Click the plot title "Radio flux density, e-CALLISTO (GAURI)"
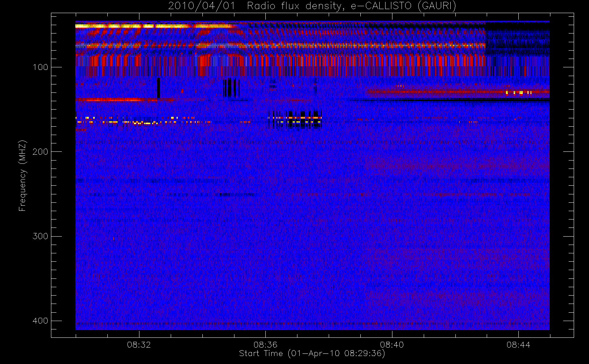 [x=351, y=6]
